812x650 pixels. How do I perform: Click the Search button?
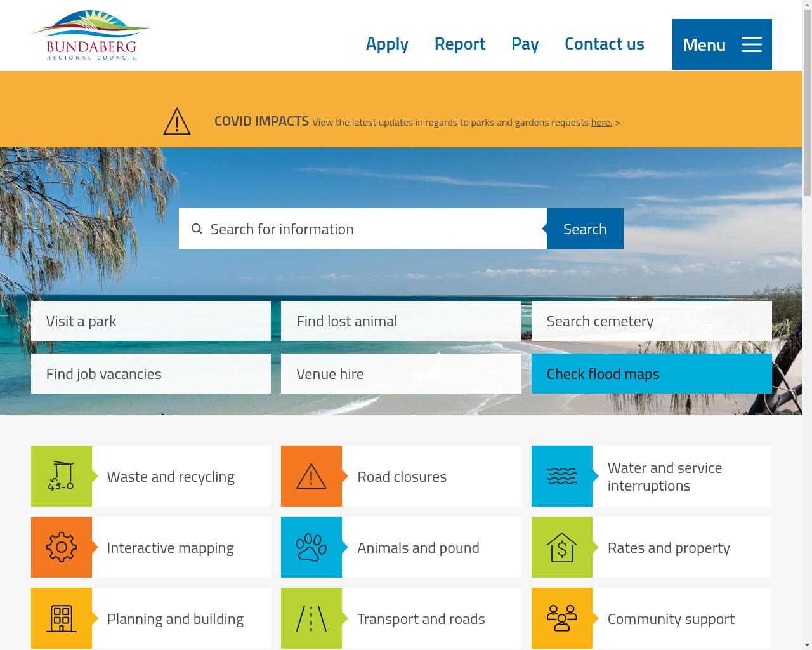(x=584, y=229)
